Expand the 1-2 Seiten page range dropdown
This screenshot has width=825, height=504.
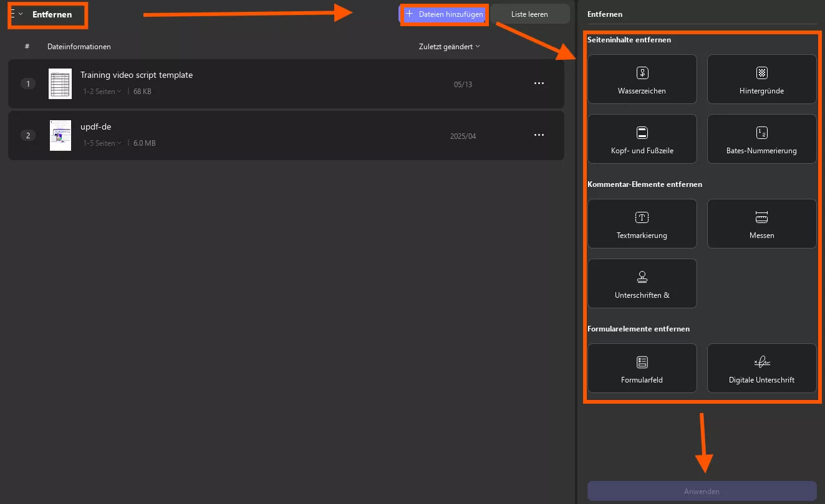click(102, 92)
